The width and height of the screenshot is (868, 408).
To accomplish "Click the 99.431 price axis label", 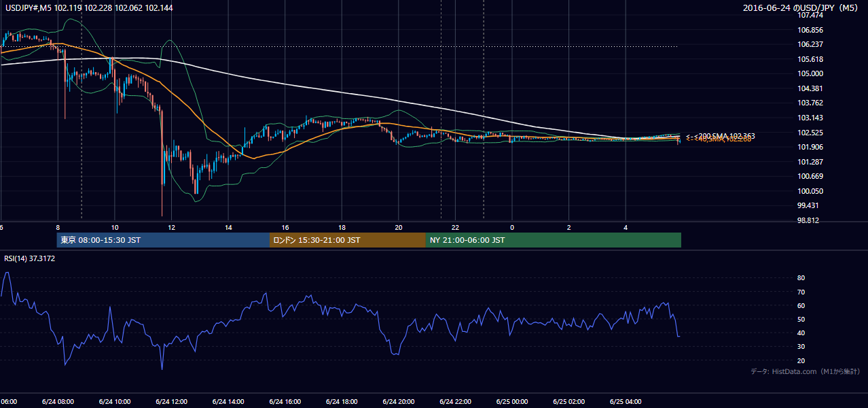I will tap(808, 206).
